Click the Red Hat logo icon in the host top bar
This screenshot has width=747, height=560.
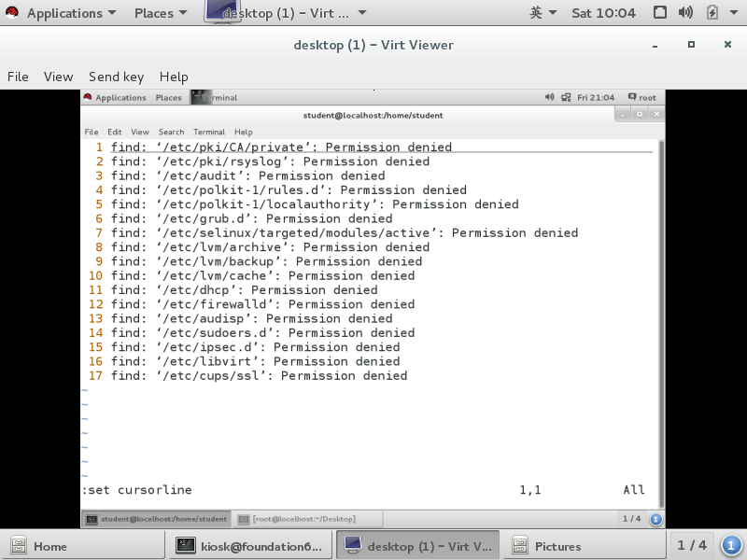11,12
